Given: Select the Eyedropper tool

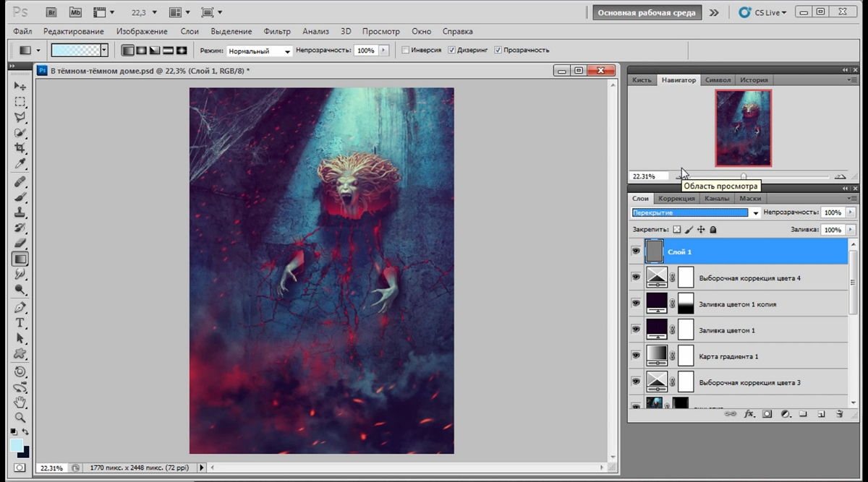Looking at the screenshot, I should (20, 164).
